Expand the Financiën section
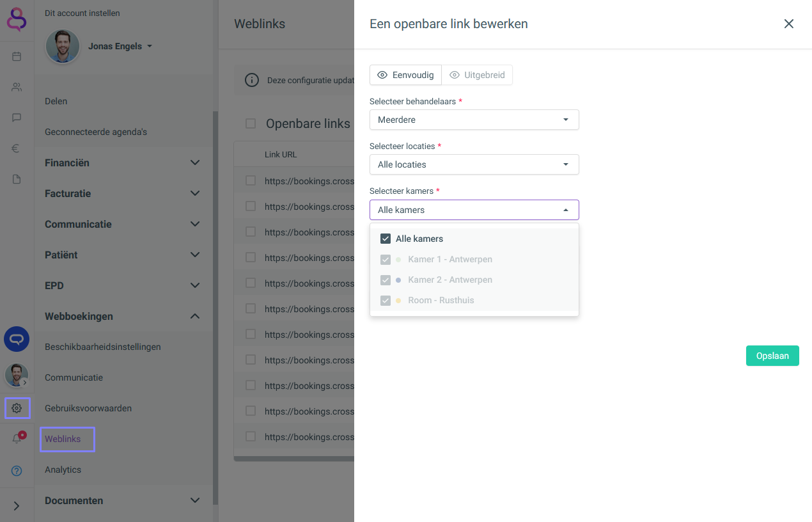 [123, 162]
